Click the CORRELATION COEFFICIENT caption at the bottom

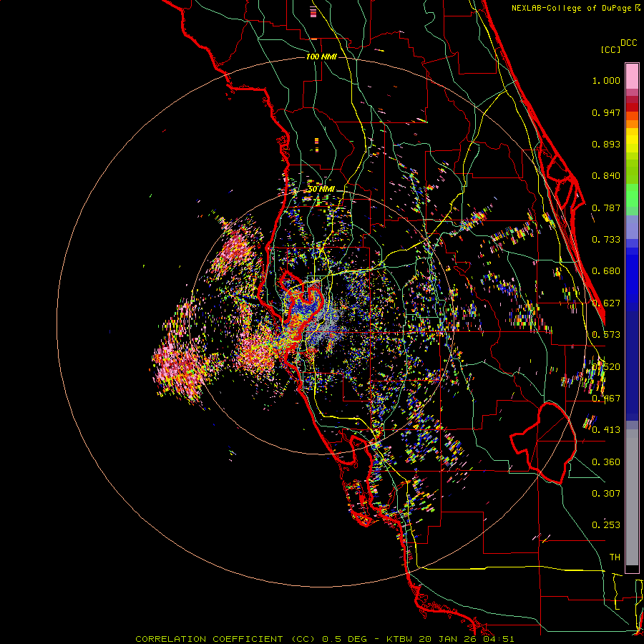[324, 639]
